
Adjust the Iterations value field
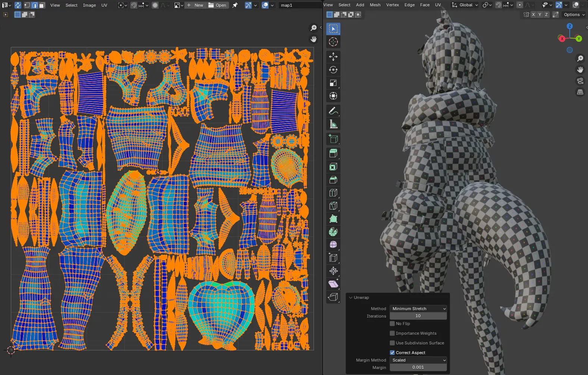click(x=418, y=316)
